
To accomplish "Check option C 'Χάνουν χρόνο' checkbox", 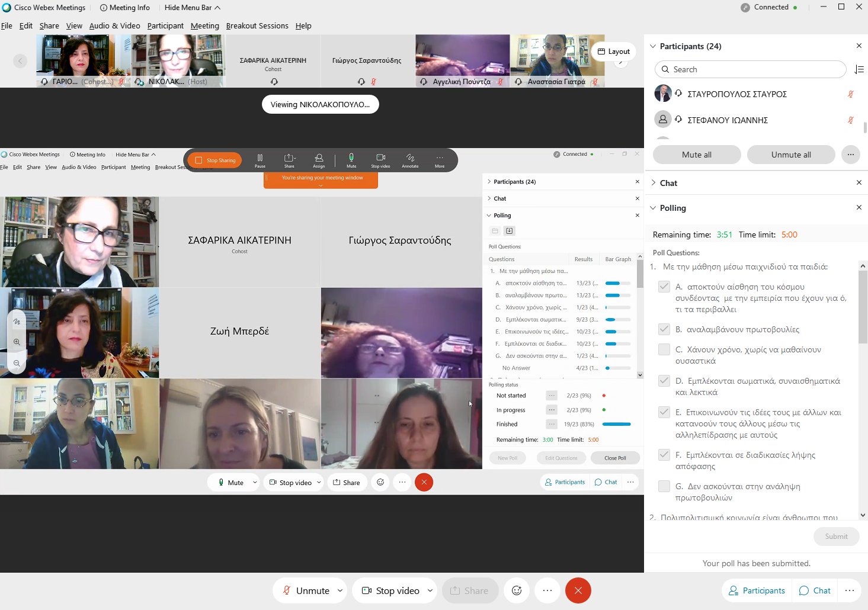I will (x=664, y=350).
